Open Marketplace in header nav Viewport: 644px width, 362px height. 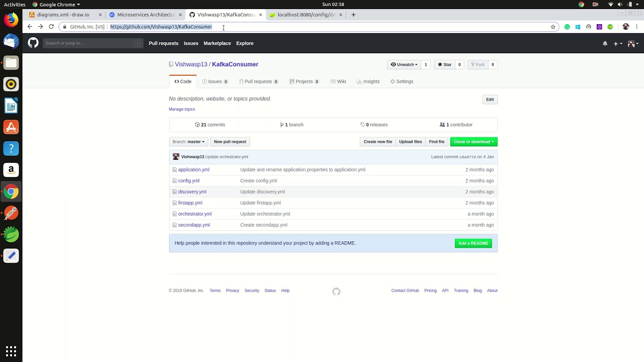217,43
